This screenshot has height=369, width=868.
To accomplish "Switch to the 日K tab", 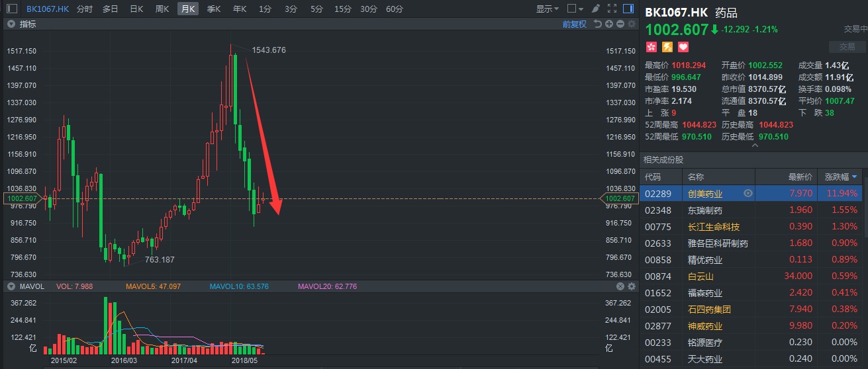I will pos(136,9).
